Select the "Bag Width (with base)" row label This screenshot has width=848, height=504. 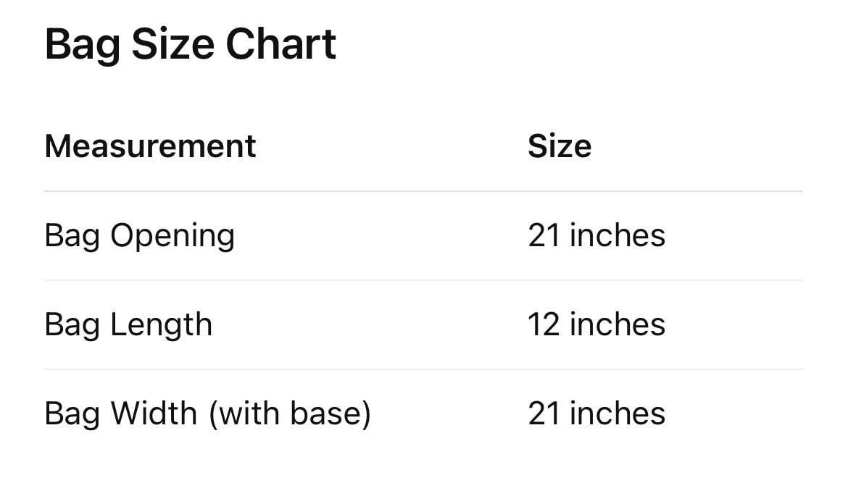[x=207, y=414]
